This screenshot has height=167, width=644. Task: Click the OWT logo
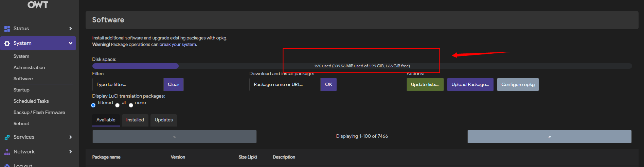(x=38, y=5)
